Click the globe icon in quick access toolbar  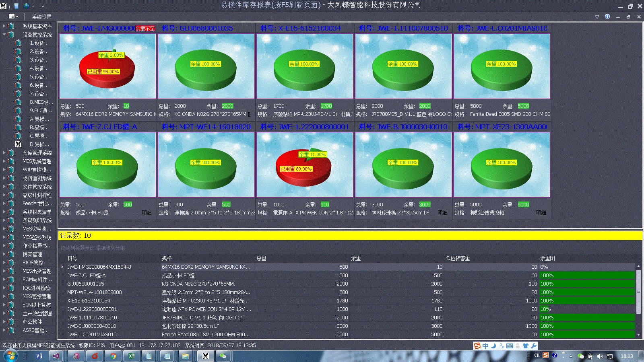[x=27, y=6]
